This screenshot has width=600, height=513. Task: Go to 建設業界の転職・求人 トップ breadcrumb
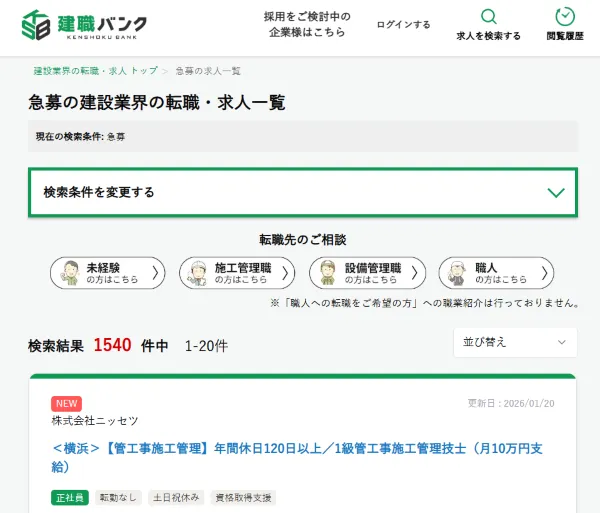pos(95,71)
